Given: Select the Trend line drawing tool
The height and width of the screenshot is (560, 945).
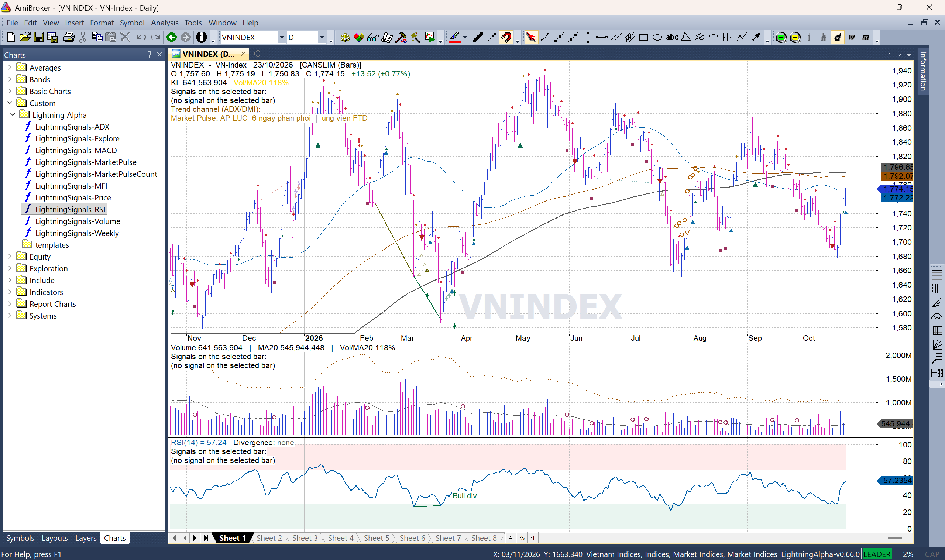Looking at the screenshot, I should [x=545, y=37].
